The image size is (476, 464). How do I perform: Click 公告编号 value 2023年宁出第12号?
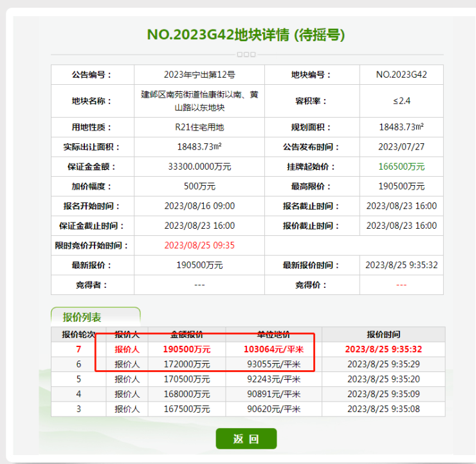click(x=199, y=75)
